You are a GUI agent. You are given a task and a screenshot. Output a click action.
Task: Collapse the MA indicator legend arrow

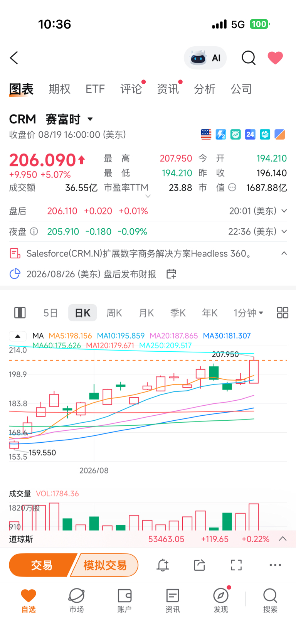18,336
